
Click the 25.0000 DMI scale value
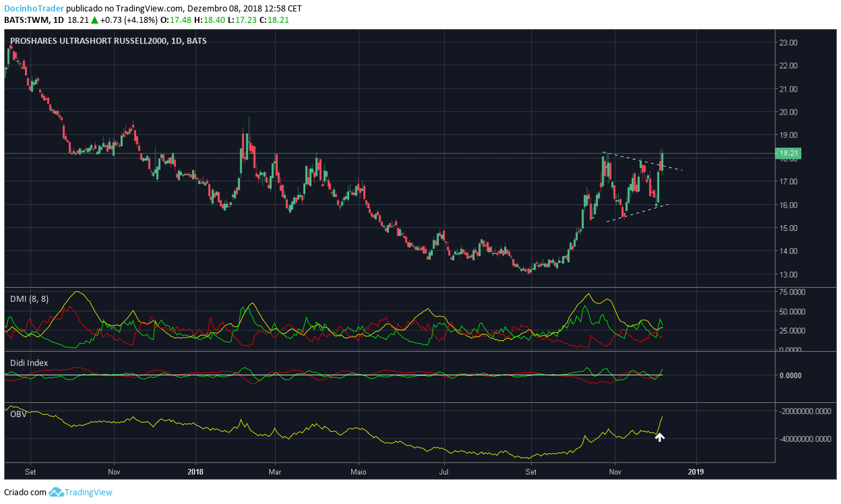click(792, 331)
